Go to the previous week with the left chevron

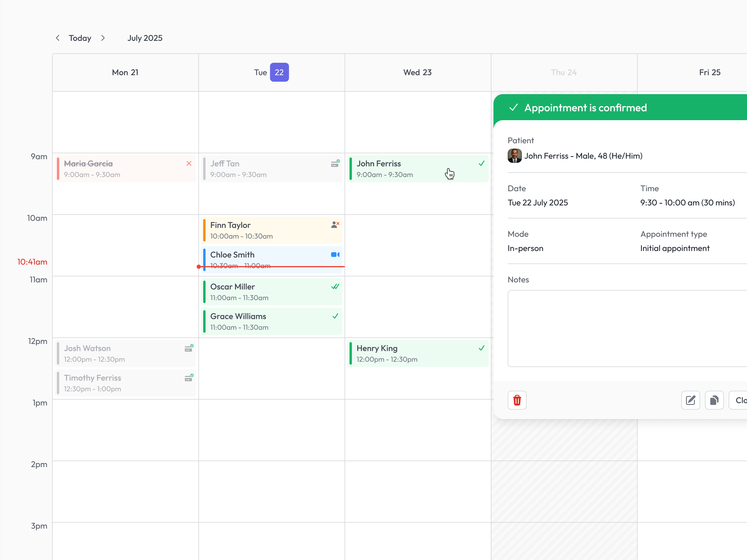coord(58,38)
